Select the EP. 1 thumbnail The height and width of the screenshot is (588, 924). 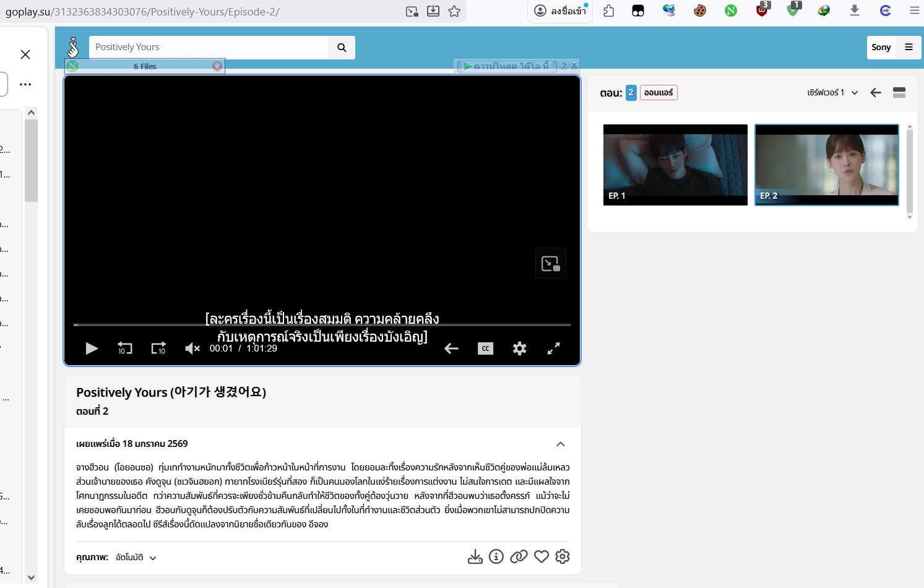pos(675,165)
